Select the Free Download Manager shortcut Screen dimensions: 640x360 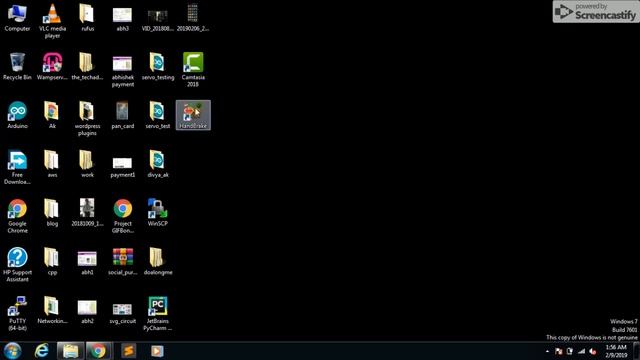click(x=17, y=167)
